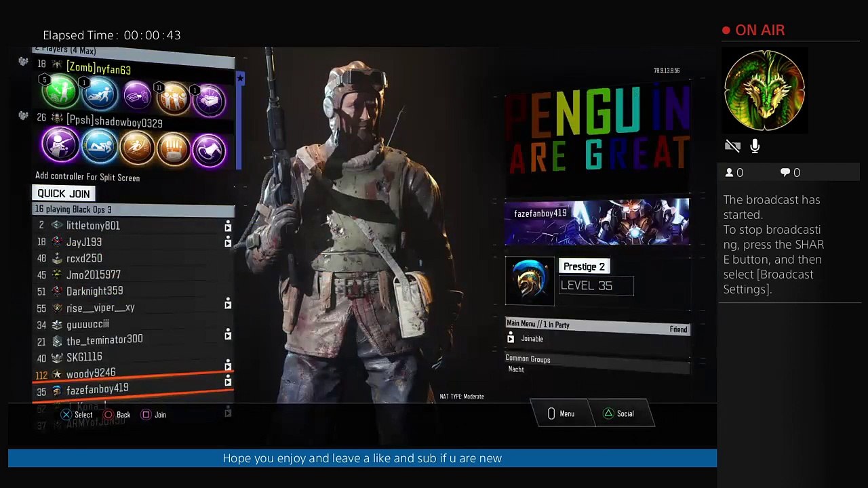Image resolution: width=868 pixels, height=488 pixels.
Task: Select Darknight359 in the friends list
Action: point(134,291)
